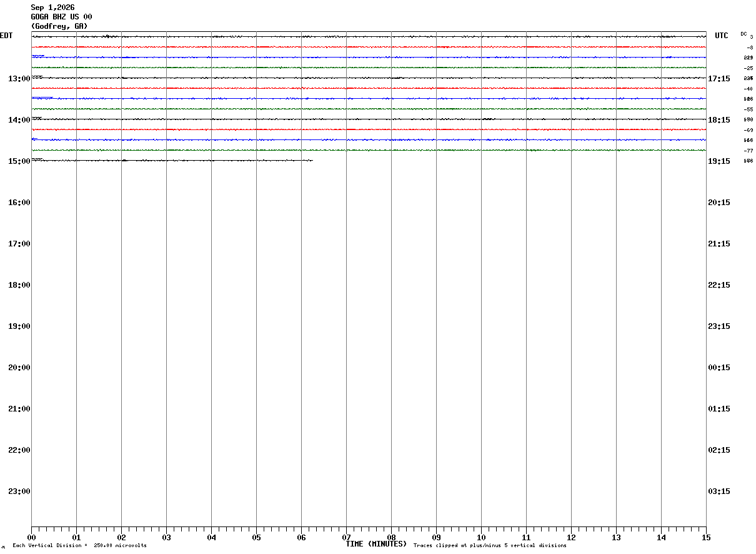756x554 pixels.
Task: Click the UTC timezone header
Action: point(722,36)
